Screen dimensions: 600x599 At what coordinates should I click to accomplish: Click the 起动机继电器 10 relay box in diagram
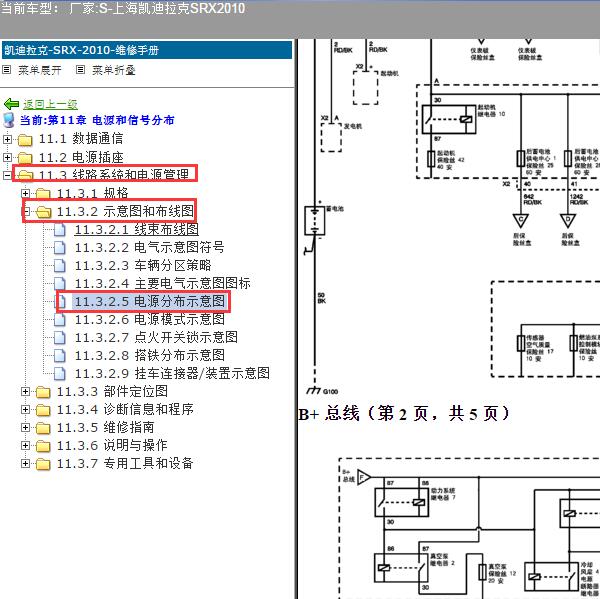(x=449, y=119)
